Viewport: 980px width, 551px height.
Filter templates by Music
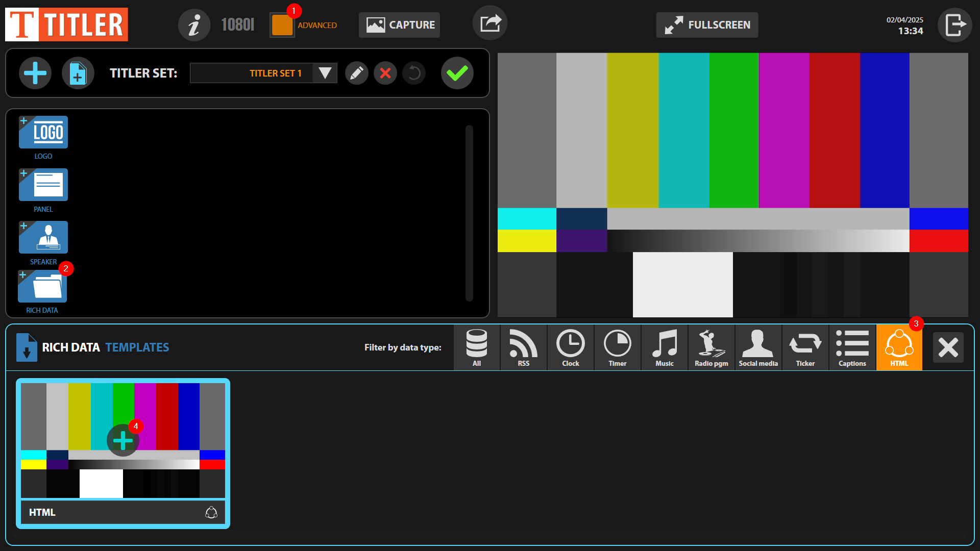click(665, 347)
